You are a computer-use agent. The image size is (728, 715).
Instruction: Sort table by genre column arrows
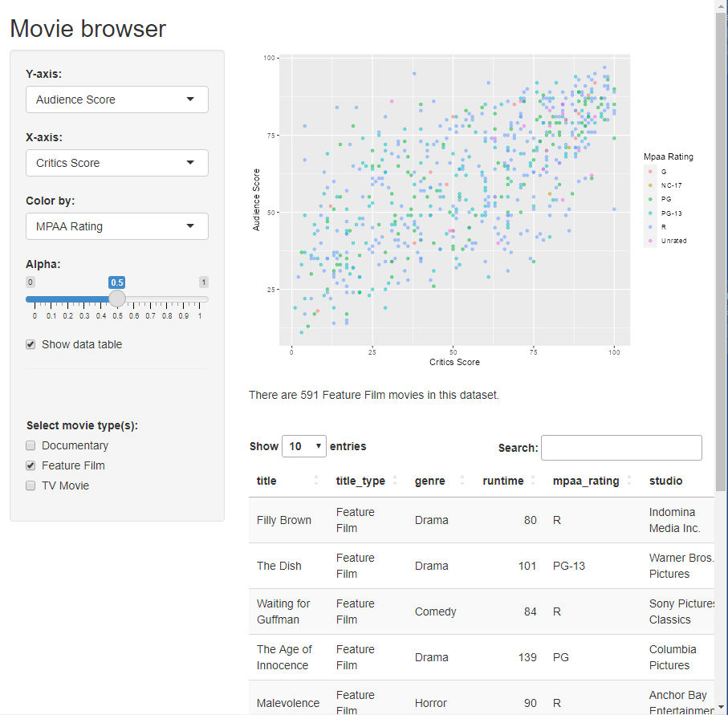coord(462,481)
